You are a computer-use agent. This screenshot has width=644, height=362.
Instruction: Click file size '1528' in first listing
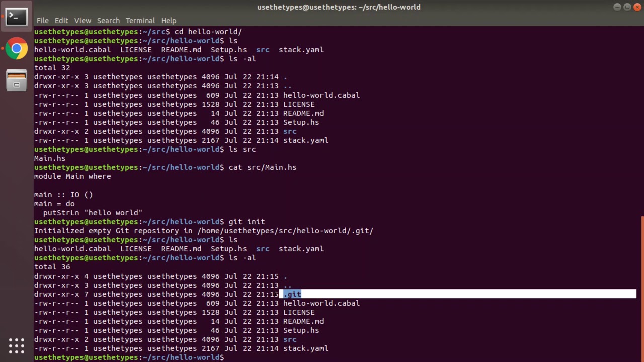[210, 104]
